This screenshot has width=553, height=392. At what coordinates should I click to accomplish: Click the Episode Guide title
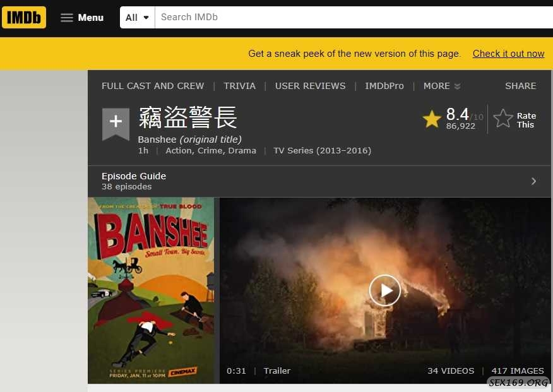[x=134, y=176]
